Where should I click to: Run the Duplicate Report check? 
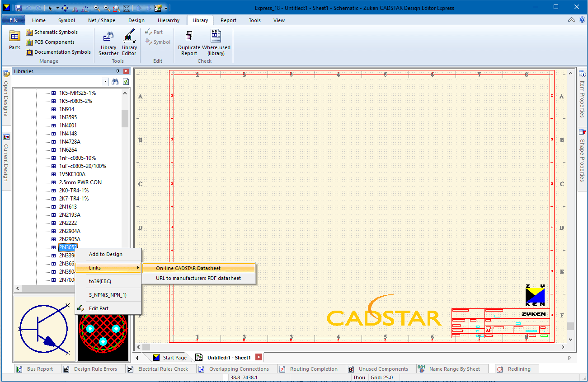pyautogui.click(x=189, y=42)
